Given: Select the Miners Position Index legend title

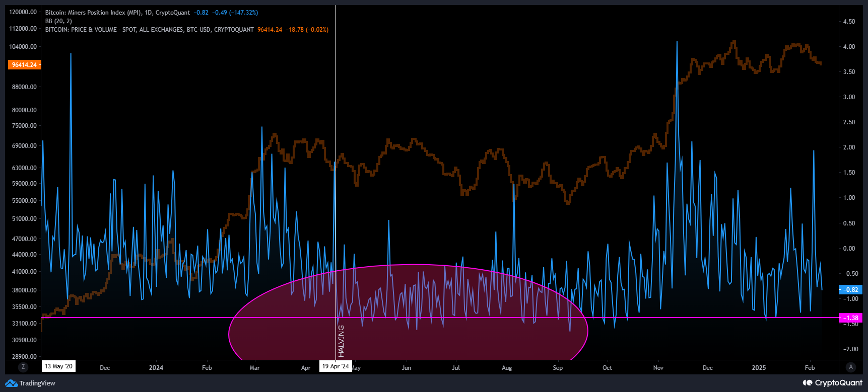Looking at the screenshot, I should pyautogui.click(x=117, y=13).
